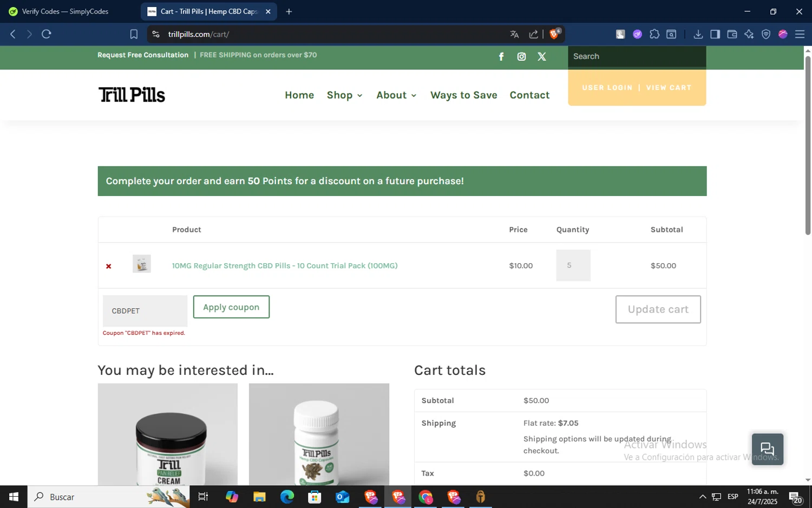The width and height of the screenshot is (812, 508).
Task: Open the browser main hamburger menu
Action: (800, 34)
